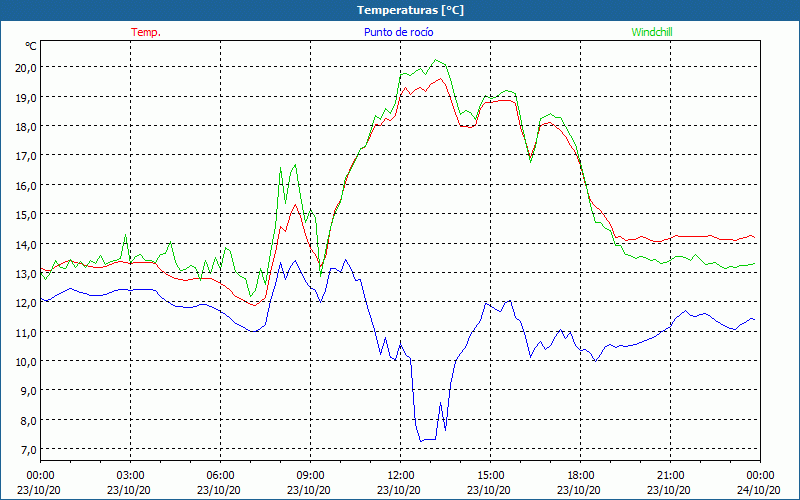
Task: Click the "23/10/20" date beneath 03:00
Action: click(129, 490)
